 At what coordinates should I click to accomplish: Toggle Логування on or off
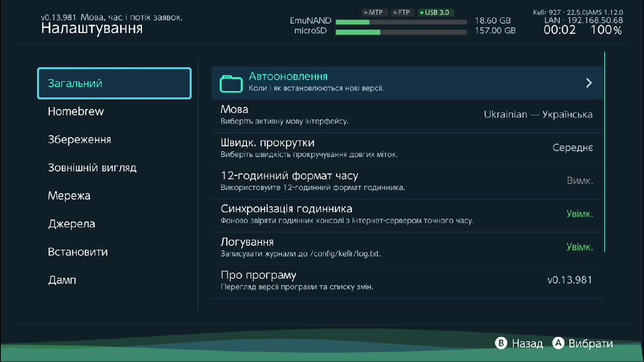coord(407,248)
